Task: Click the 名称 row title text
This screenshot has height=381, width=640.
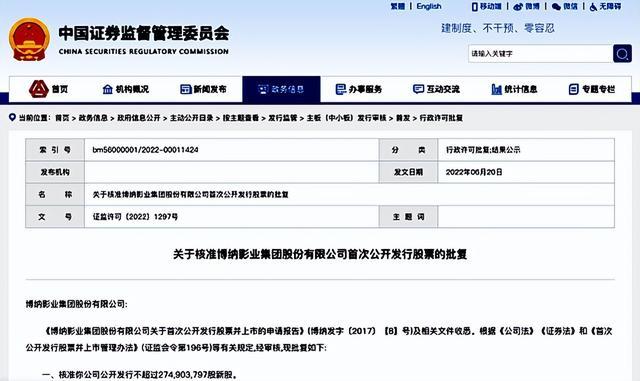Action: pyautogui.click(x=191, y=194)
